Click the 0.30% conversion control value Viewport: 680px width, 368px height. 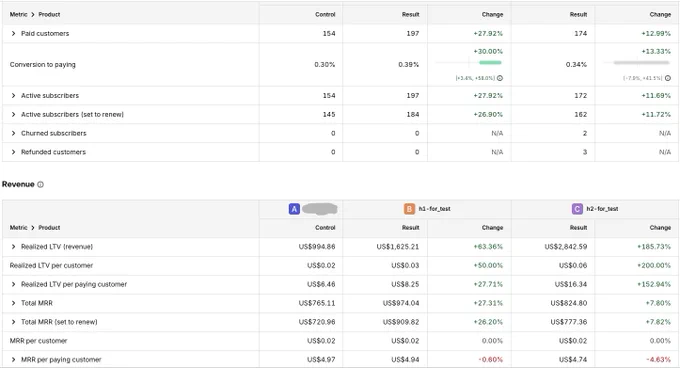[325, 65]
